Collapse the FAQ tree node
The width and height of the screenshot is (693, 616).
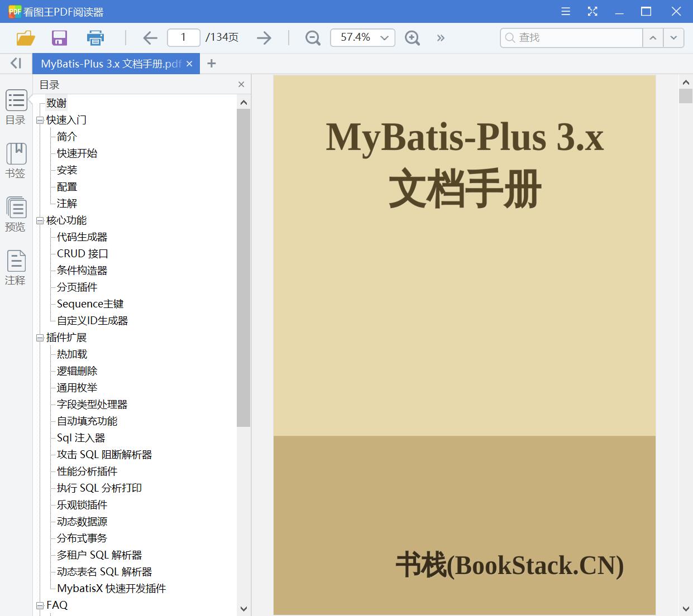click(x=40, y=605)
